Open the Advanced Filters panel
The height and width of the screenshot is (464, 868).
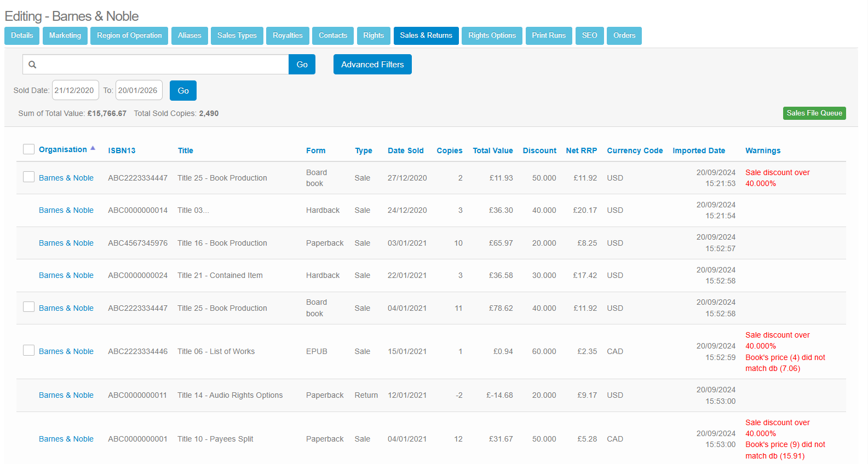(372, 65)
